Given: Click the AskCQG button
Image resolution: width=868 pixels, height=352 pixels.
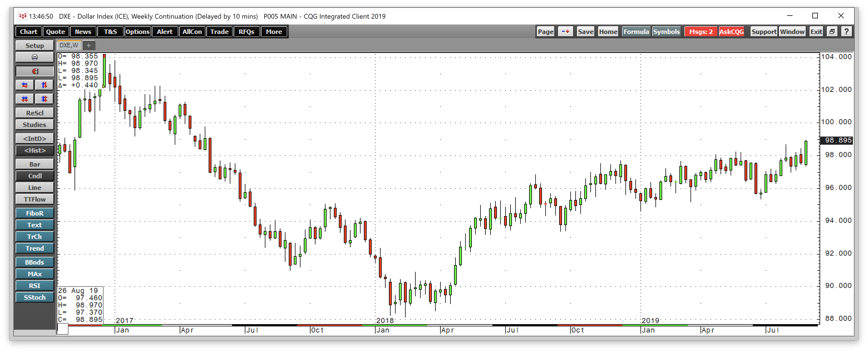Looking at the screenshot, I should pos(731,31).
